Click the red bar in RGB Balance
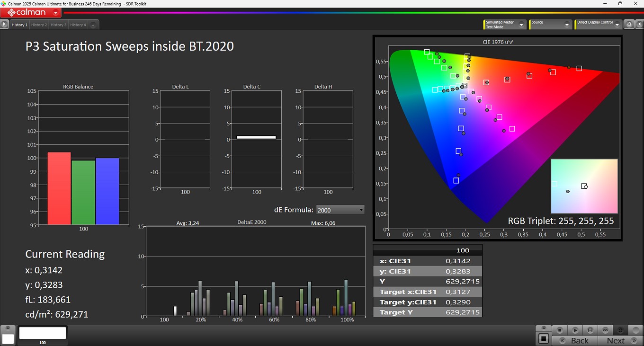Screen dimensions: 644x346 pyautogui.click(x=59, y=188)
